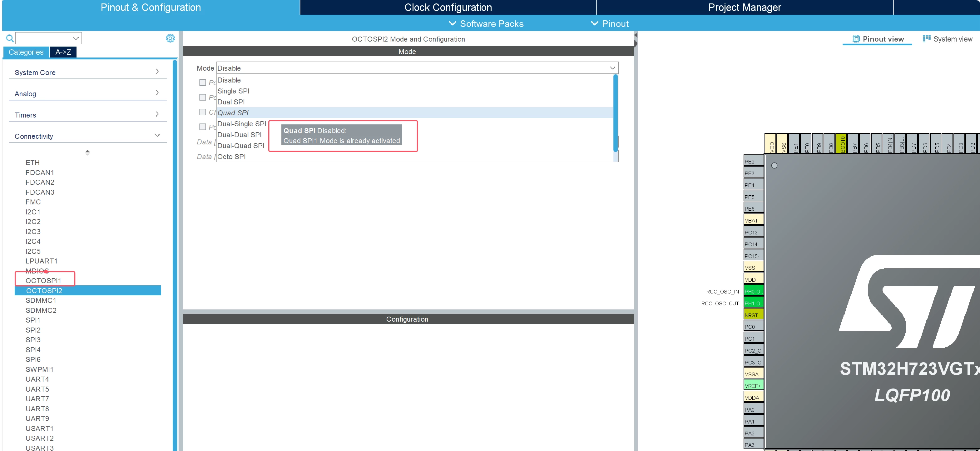Select OCTOSPI1 peripheral
980x451 pixels.
[43, 280]
